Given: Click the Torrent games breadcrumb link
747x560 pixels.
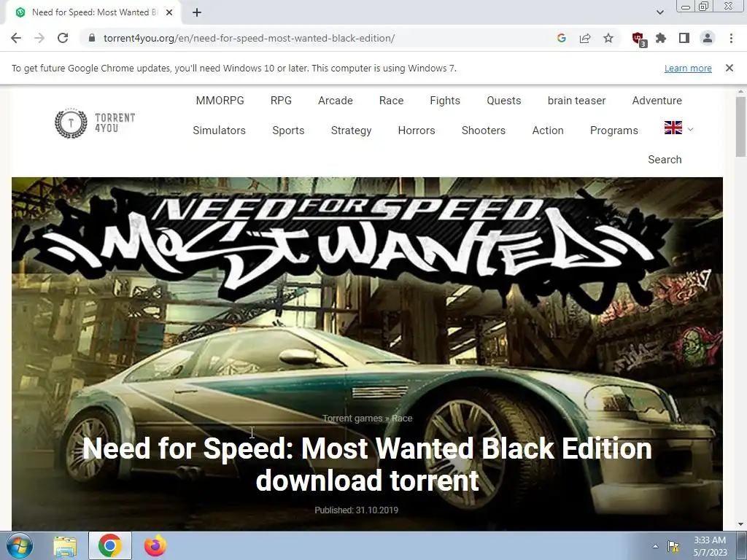Looking at the screenshot, I should pyautogui.click(x=352, y=418).
